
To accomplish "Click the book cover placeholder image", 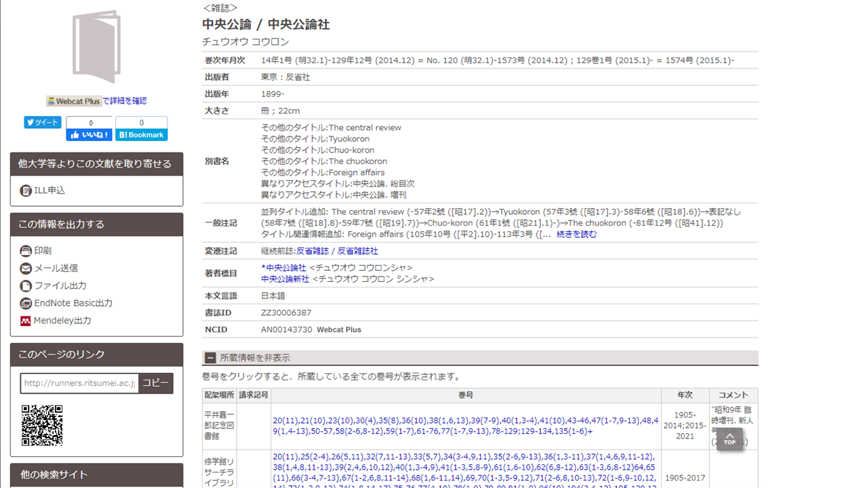I will pos(96,47).
